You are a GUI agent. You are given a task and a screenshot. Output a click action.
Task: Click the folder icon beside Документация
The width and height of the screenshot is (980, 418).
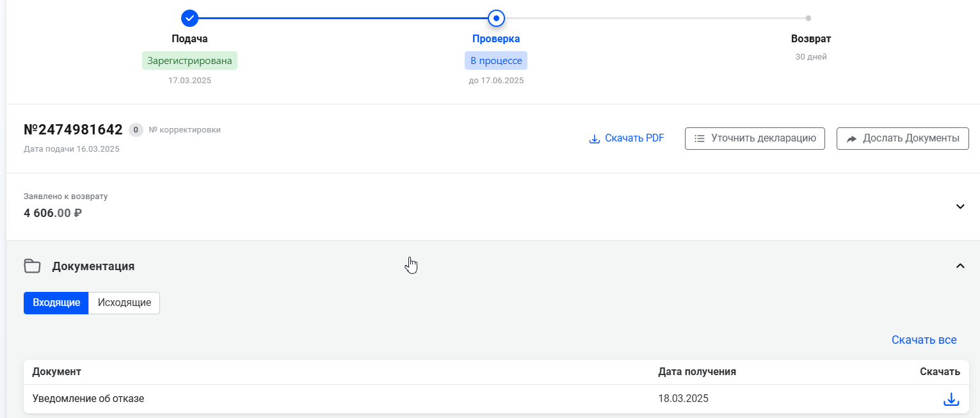[x=32, y=266]
